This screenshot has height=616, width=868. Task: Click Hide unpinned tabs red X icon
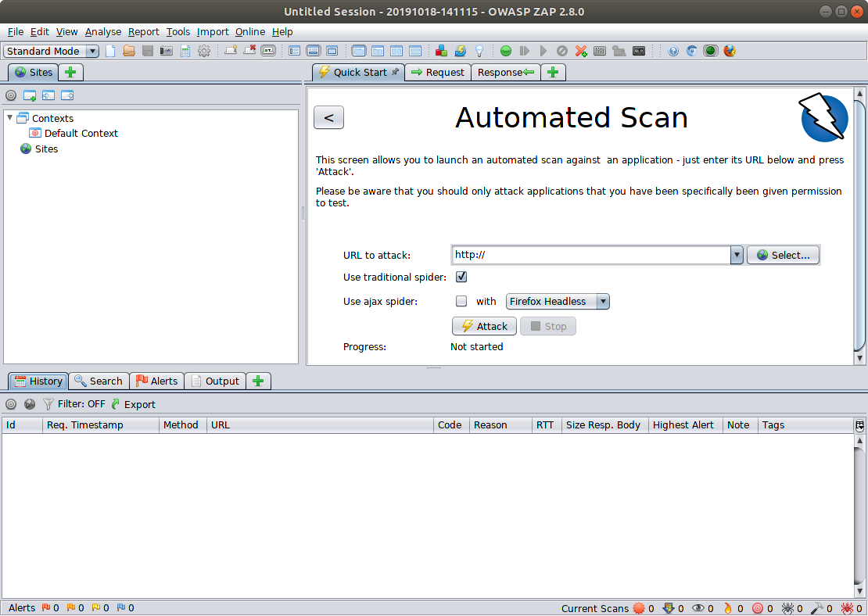click(249, 51)
